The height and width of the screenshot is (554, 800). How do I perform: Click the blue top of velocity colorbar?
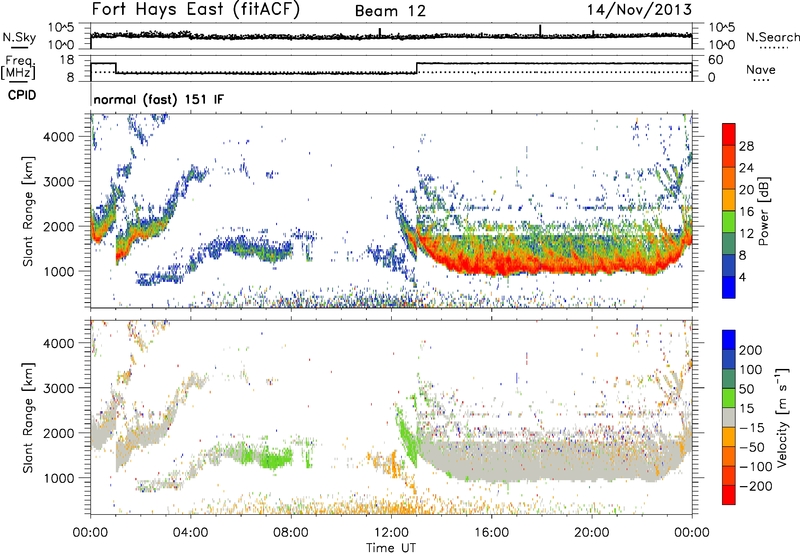pyautogui.click(x=729, y=340)
